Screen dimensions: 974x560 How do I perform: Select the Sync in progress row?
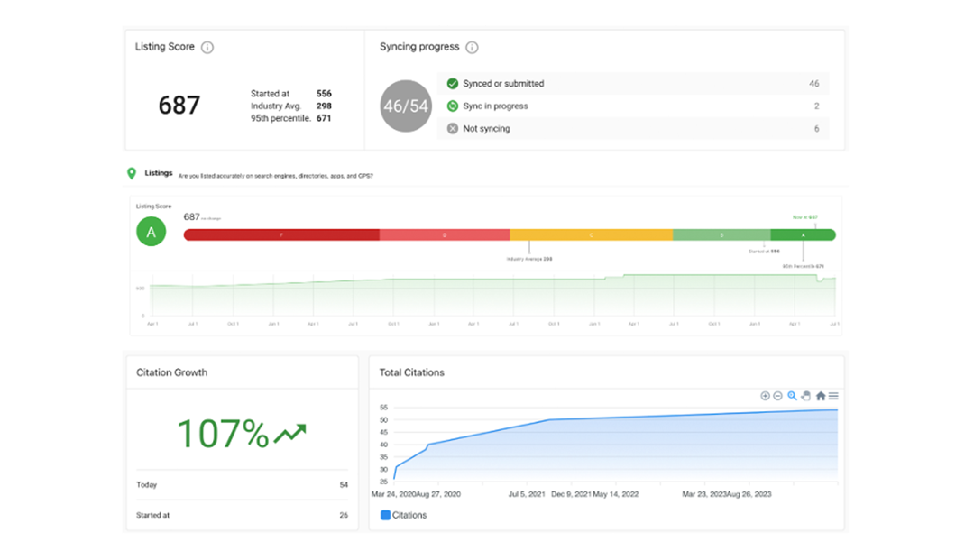click(633, 106)
